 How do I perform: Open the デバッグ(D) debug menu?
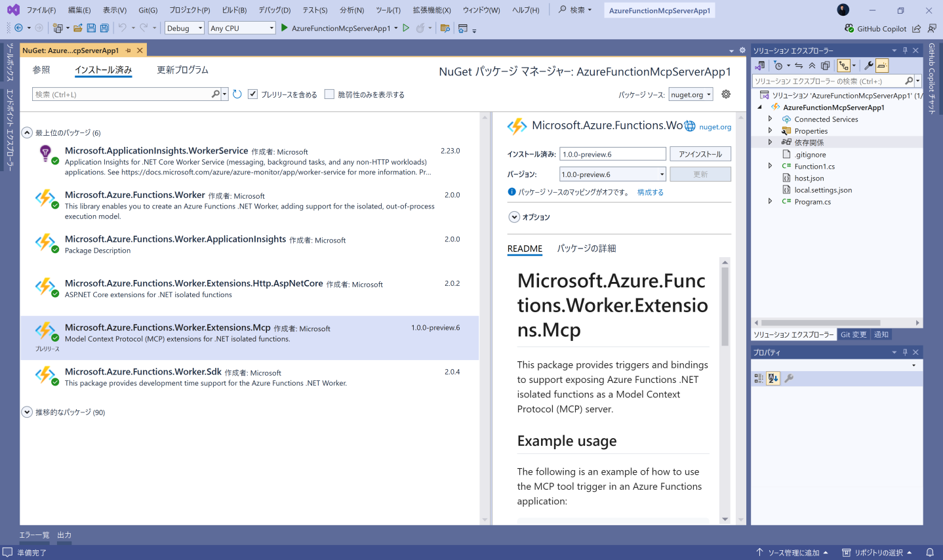(x=274, y=10)
